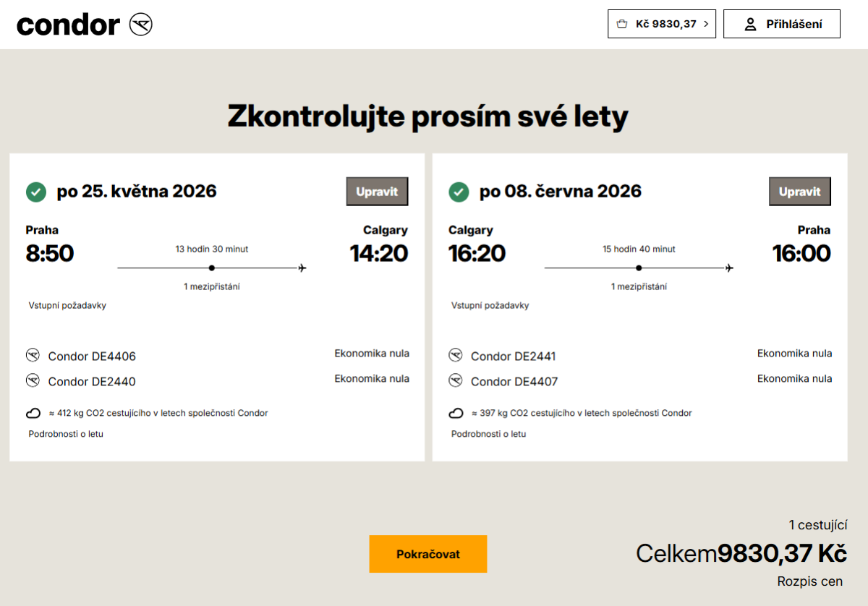This screenshot has width=868, height=606.
Task: Click the Condor logo in the header
Action: tap(85, 25)
